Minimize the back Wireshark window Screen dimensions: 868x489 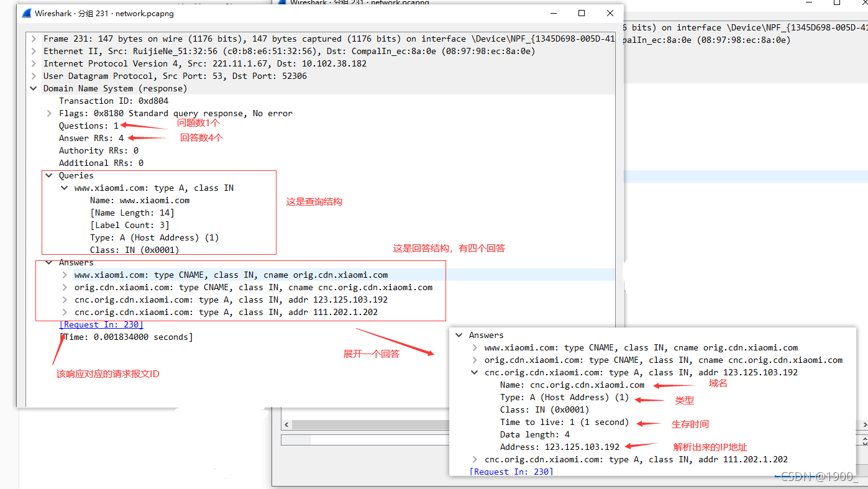pyautogui.click(x=809, y=2)
